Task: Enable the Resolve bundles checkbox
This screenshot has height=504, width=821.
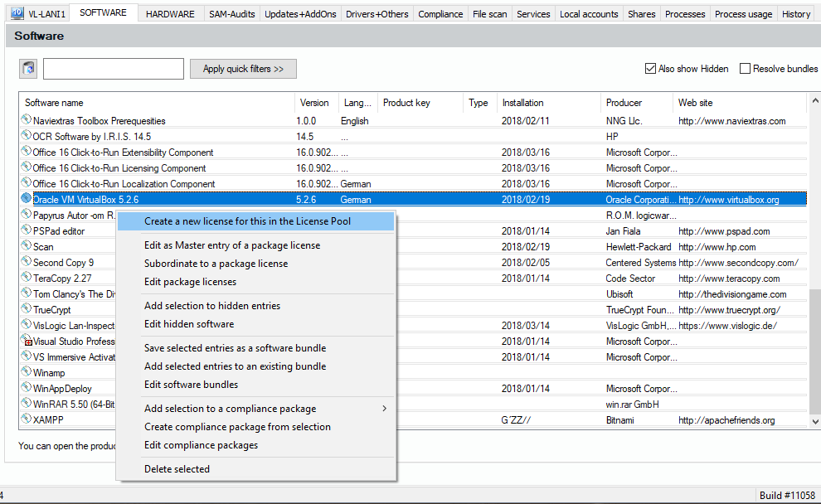Action: pyautogui.click(x=745, y=69)
